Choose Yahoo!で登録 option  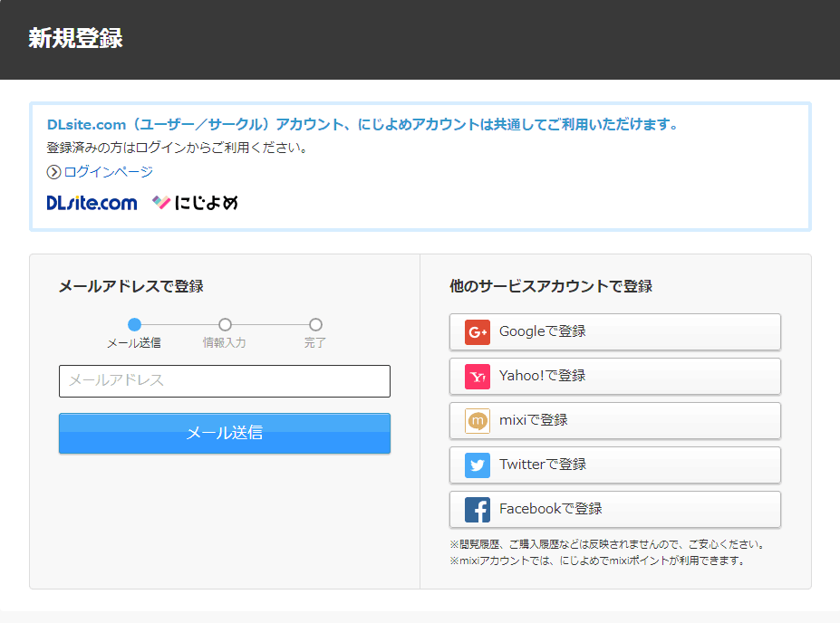(x=614, y=377)
